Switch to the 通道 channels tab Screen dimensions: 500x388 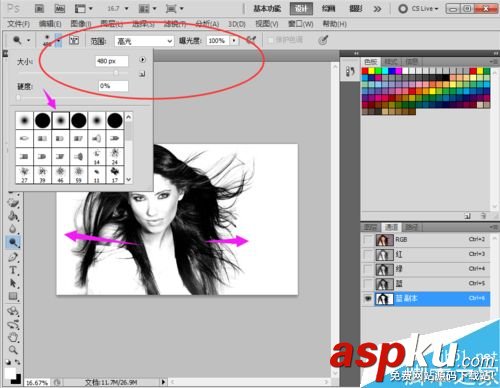click(391, 227)
